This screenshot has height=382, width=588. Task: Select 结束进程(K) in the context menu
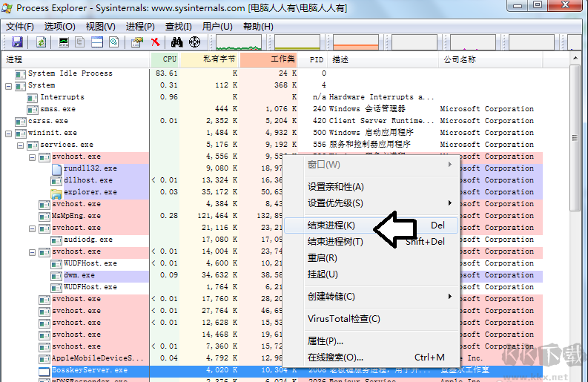tap(331, 225)
